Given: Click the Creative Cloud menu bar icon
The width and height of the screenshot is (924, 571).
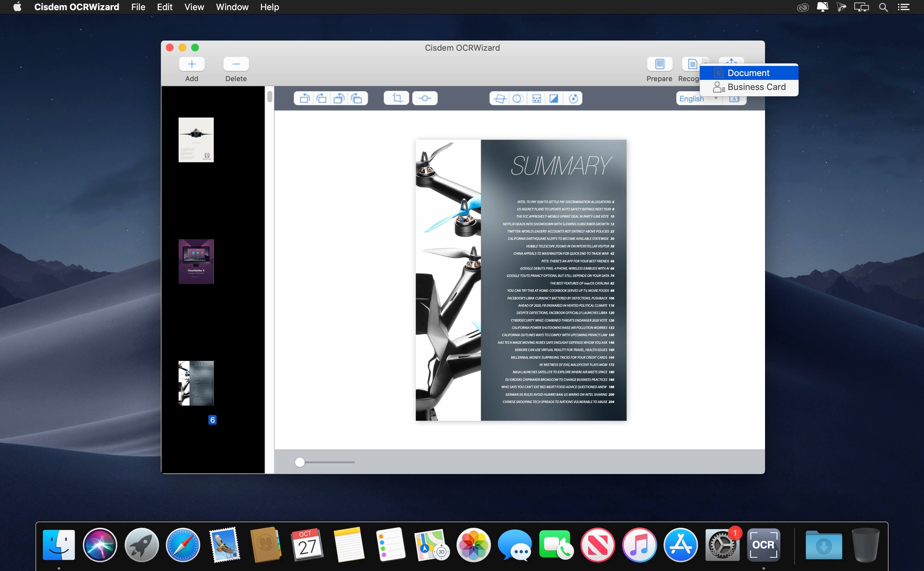Looking at the screenshot, I should pyautogui.click(x=802, y=7).
